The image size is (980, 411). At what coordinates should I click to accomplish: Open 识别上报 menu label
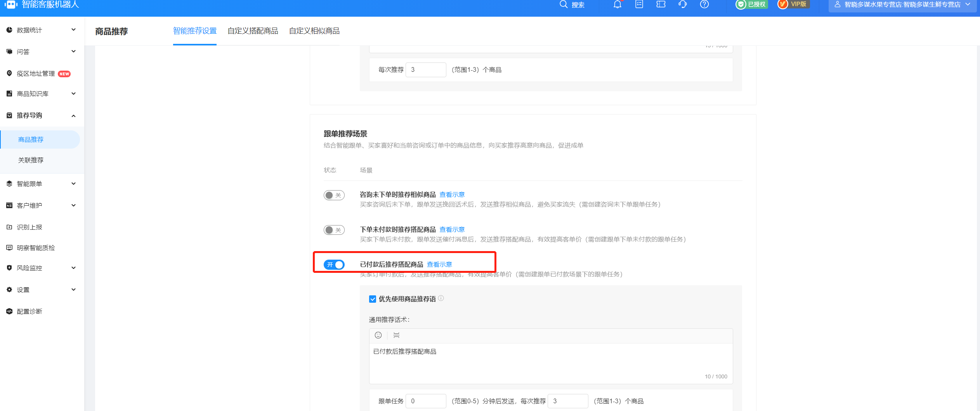(x=29, y=227)
